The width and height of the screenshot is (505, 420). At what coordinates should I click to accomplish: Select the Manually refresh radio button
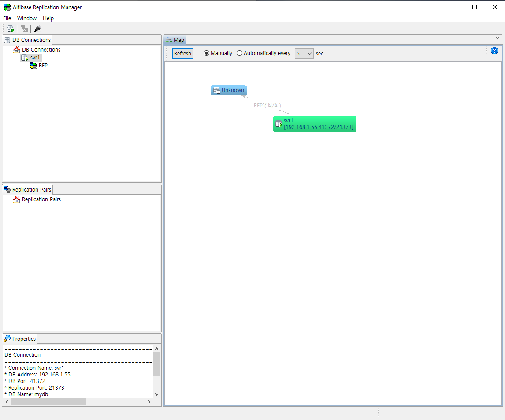pyautogui.click(x=207, y=53)
